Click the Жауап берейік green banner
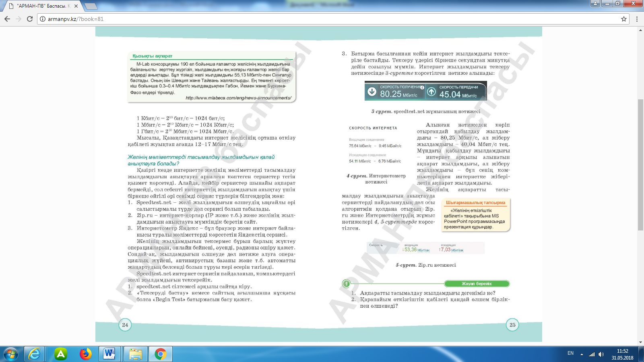Viewport: 644px width, 362px height. [477, 284]
